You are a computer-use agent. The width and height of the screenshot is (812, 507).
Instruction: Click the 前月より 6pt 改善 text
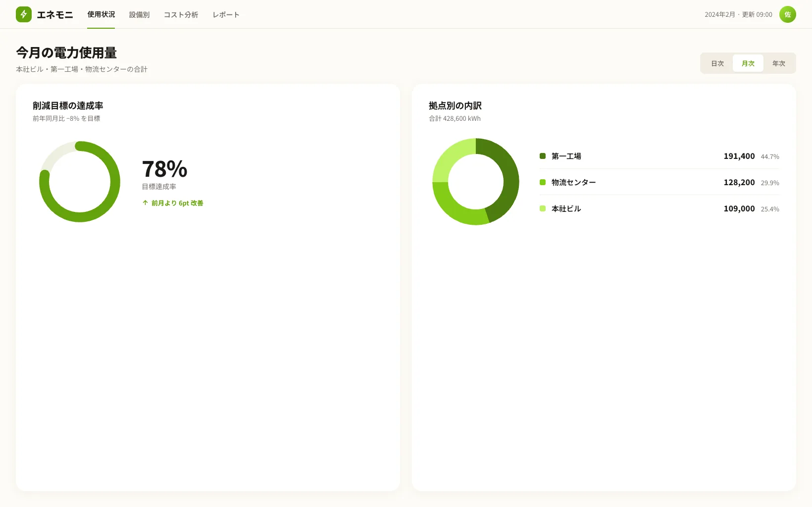[177, 203]
